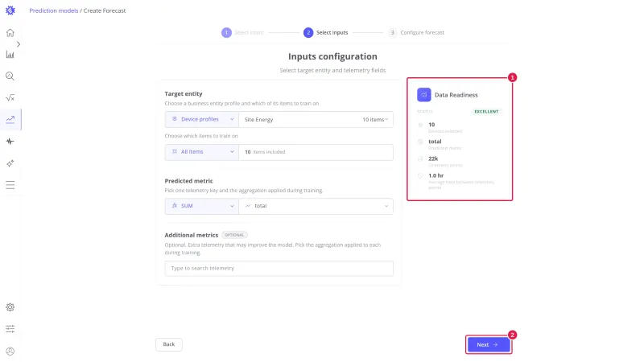Image resolution: width=644 pixels, height=362 pixels.
Task: Go to step 1 Select intent
Action: (243, 33)
